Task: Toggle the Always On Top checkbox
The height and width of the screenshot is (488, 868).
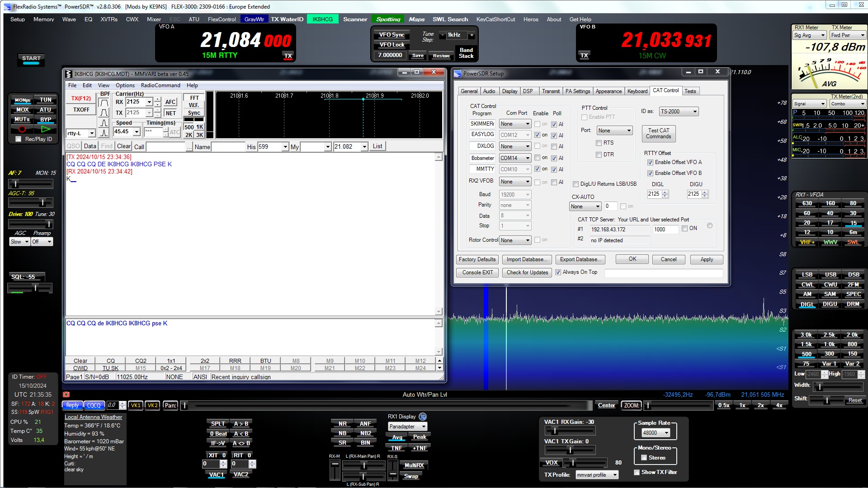Action: (558, 272)
